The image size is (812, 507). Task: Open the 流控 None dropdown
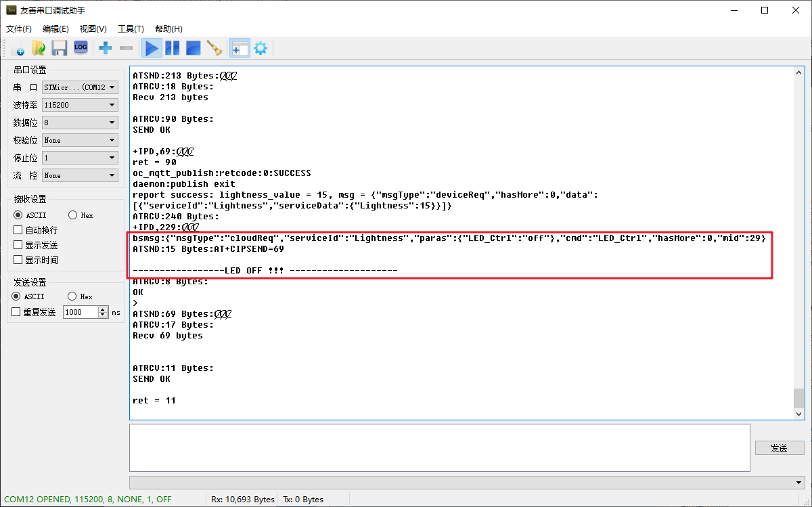(80, 175)
